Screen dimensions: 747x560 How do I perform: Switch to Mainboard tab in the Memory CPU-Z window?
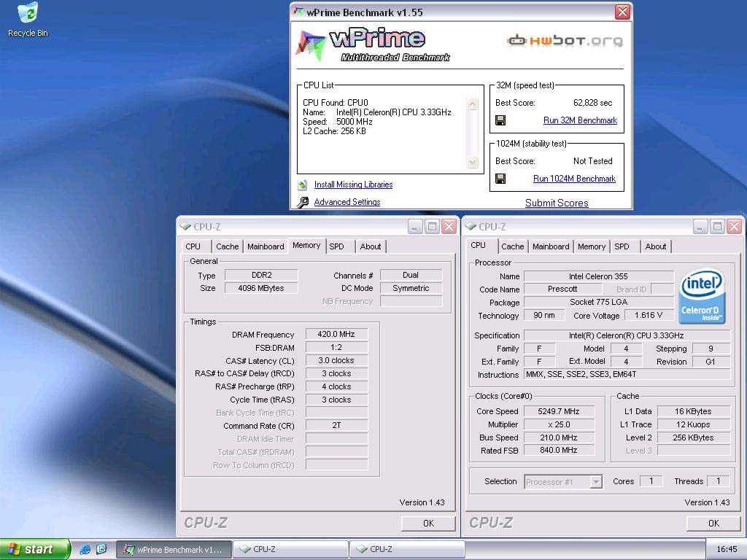point(266,246)
